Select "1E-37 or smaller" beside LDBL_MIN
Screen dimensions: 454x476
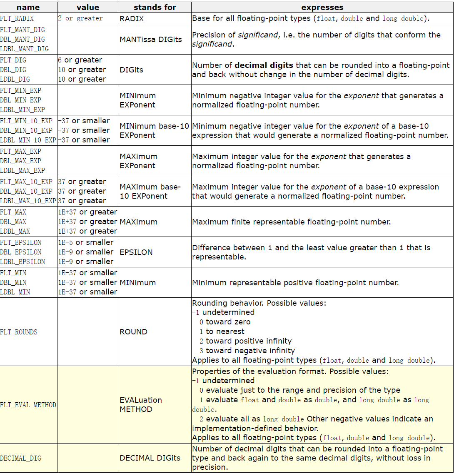pyautogui.click(x=87, y=292)
